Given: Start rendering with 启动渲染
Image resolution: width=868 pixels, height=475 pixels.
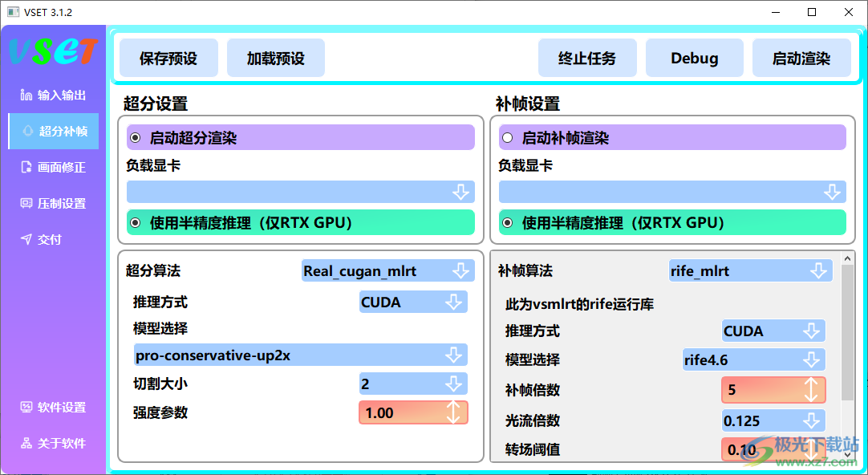Looking at the screenshot, I should point(801,58).
